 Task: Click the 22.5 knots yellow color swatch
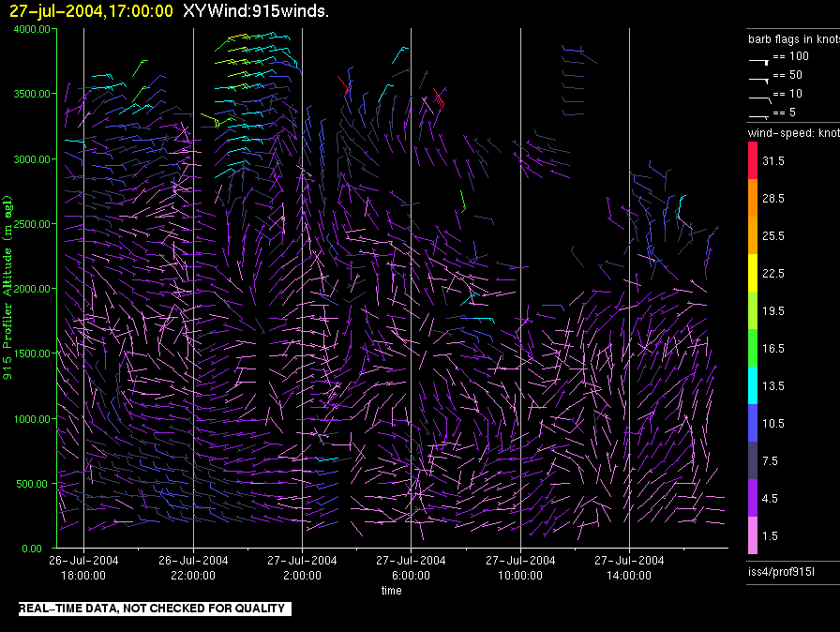pos(753,273)
